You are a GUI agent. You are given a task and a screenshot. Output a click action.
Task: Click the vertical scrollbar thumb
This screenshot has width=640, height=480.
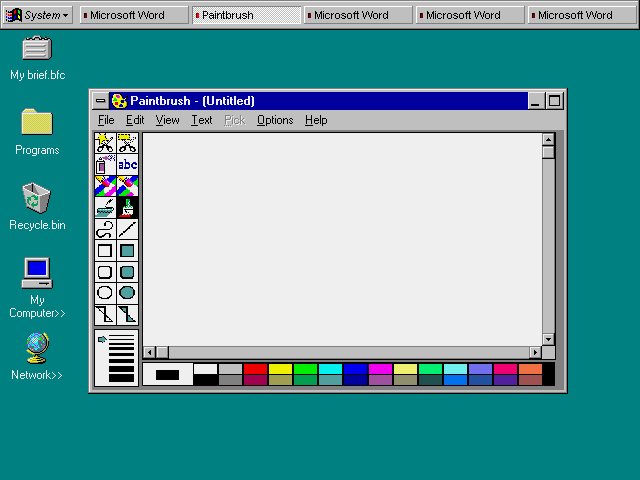coord(548,152)
